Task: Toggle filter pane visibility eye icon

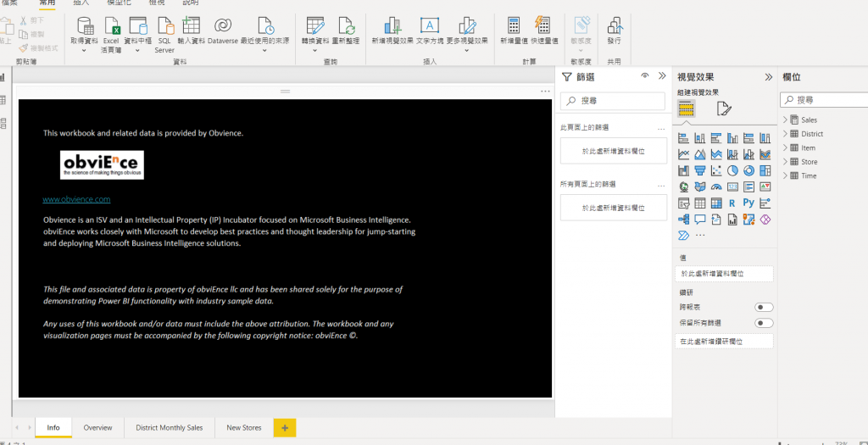Action: click(644, 75)
